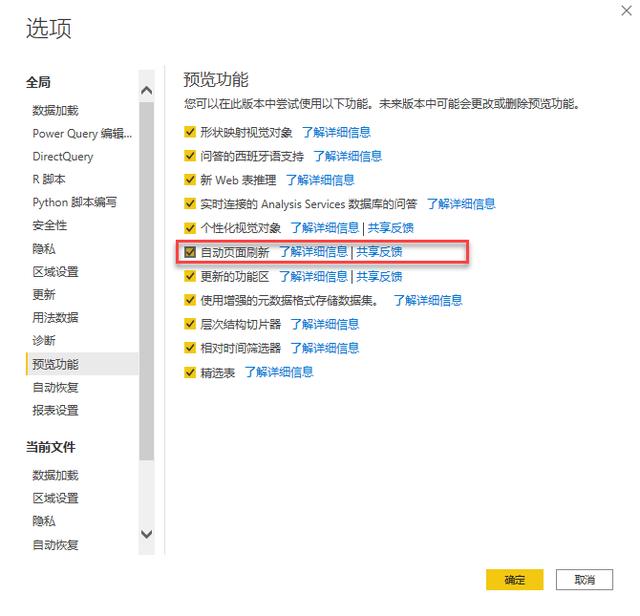Open 了解详细信息 link for 个性化视觉对象
Screen dimensions: 640x616
coord(325,228)
